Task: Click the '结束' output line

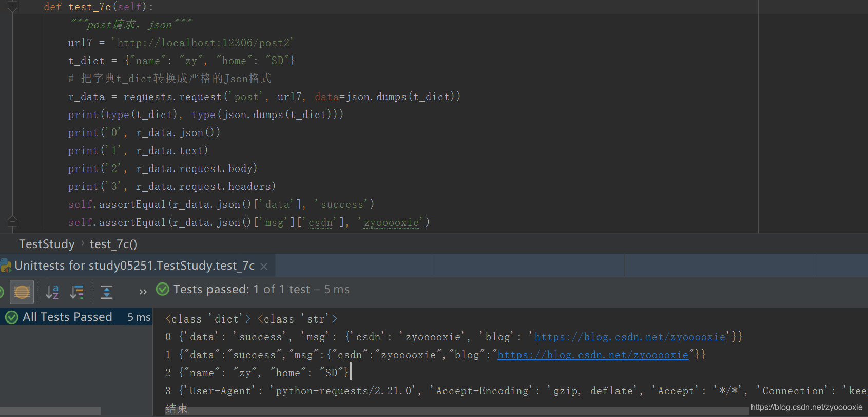Action: tap(177, 408)
